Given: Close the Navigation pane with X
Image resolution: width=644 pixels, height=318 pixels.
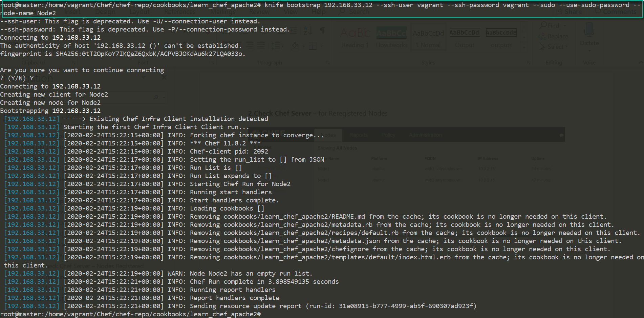Looking at the screenshot, I should [x=164, y=78].
